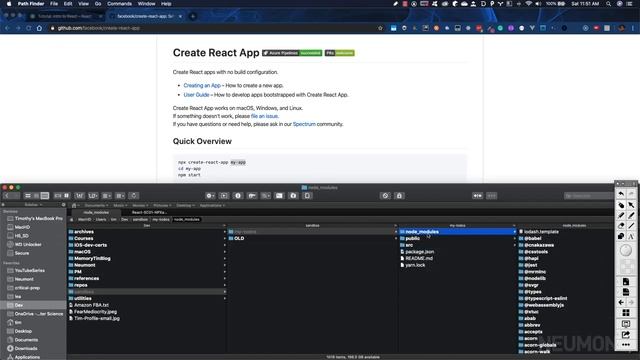
Task: Reload the GitHub page in browser
Action: point(29,28)
